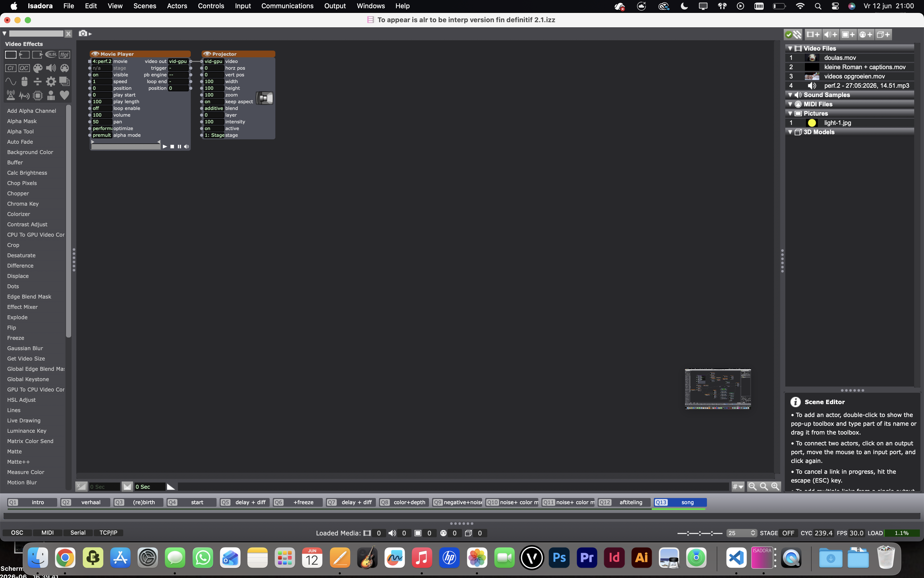Clear toolbox search with X button

tap(68, 34)
